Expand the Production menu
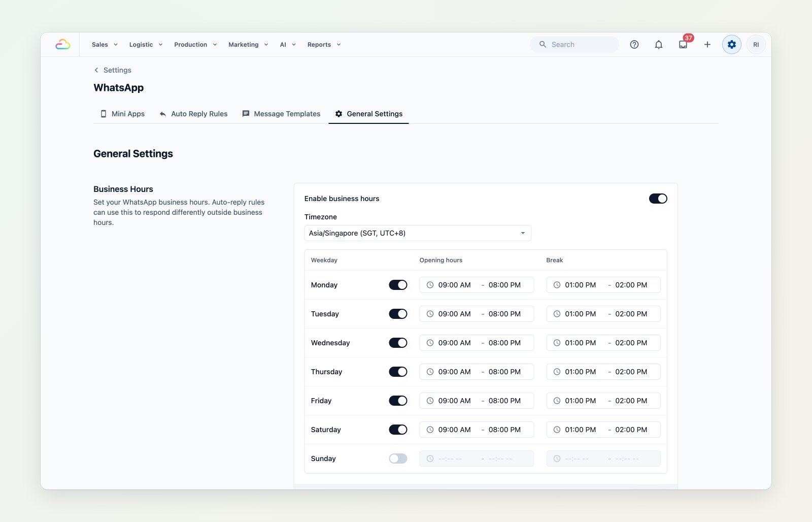Screen dimensions: 812x522 tap(195, 45)
